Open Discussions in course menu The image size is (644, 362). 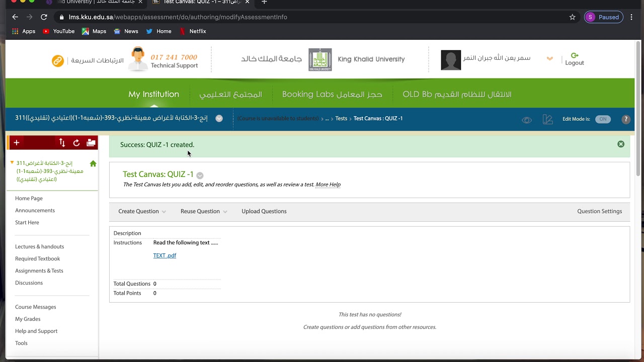(x=29, y=283)
